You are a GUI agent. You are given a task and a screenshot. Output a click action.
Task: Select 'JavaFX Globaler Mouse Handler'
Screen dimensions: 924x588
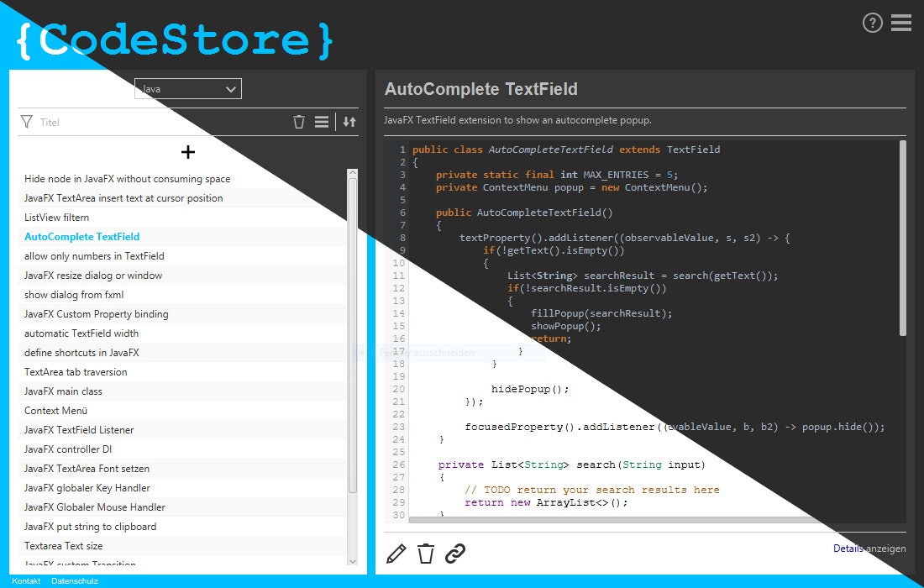[x=182, y=507]
